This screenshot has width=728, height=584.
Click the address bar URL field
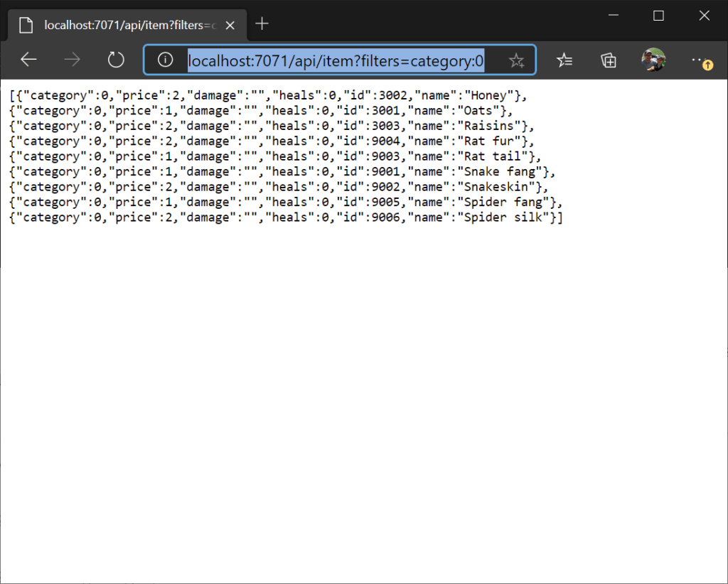tap(336, 61)
